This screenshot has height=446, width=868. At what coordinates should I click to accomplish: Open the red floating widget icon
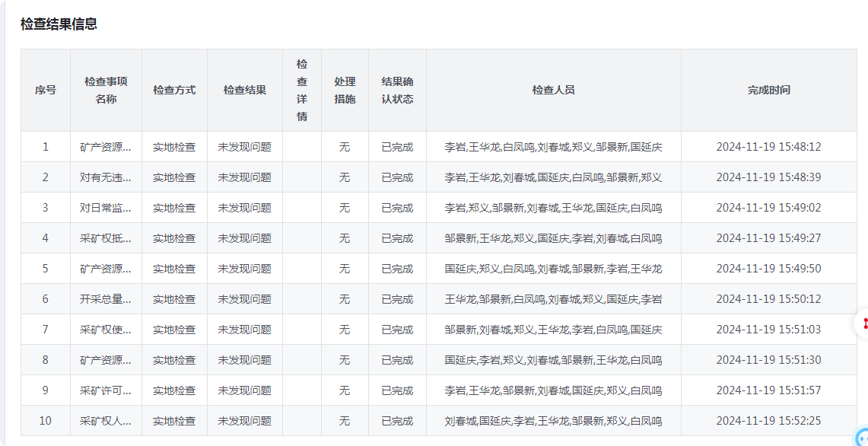coord(863,323)
